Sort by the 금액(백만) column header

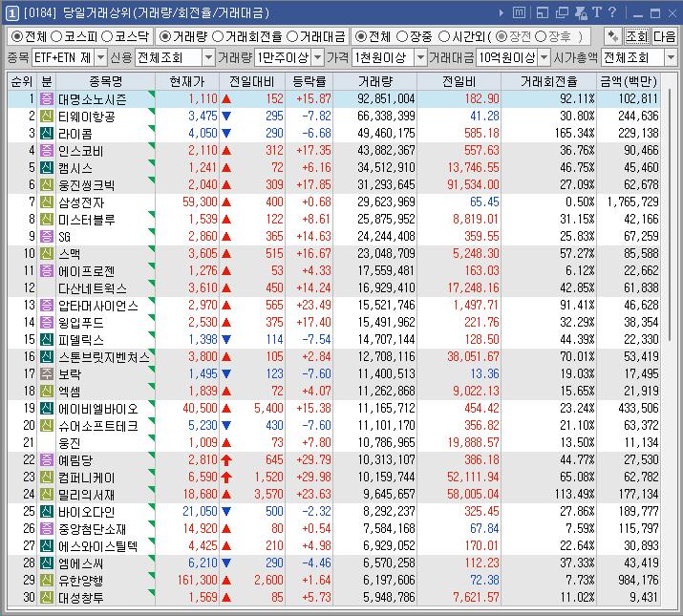[629, 81]
